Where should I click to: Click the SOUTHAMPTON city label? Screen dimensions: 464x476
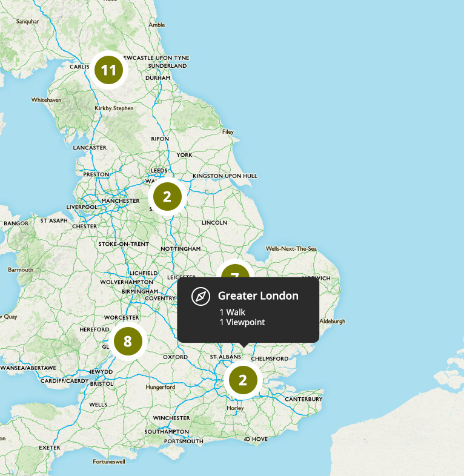point(167,432)
